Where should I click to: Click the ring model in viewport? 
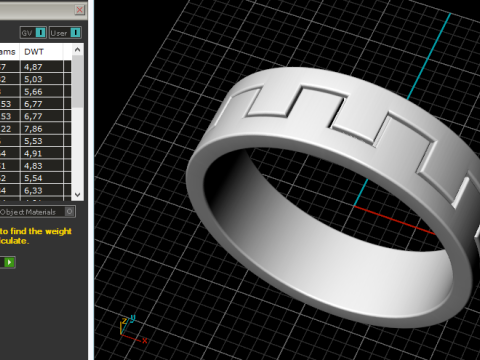[x=333, y=197]
